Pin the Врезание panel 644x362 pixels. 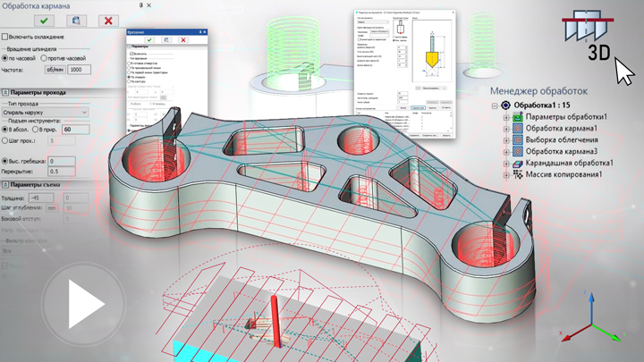point(200,32)
